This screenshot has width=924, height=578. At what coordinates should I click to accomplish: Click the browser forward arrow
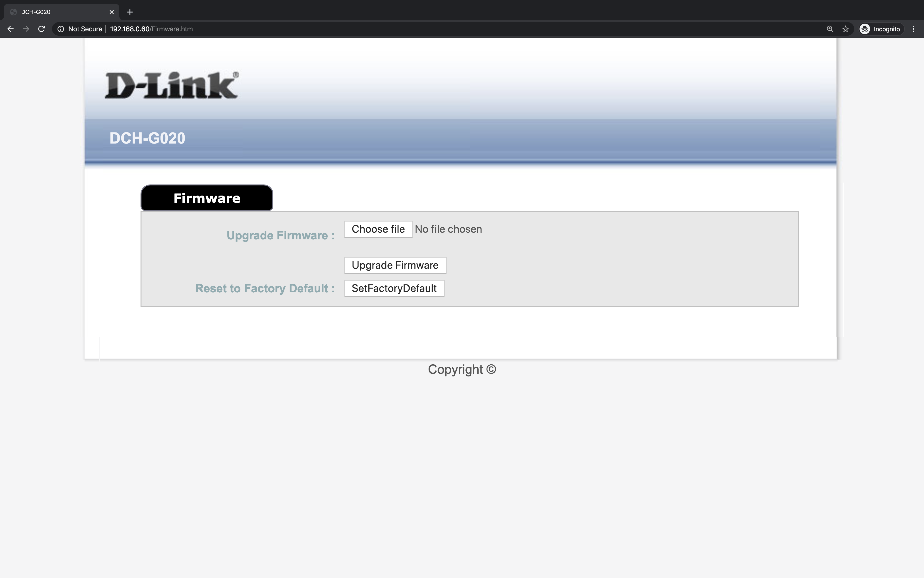click(26, 29)
